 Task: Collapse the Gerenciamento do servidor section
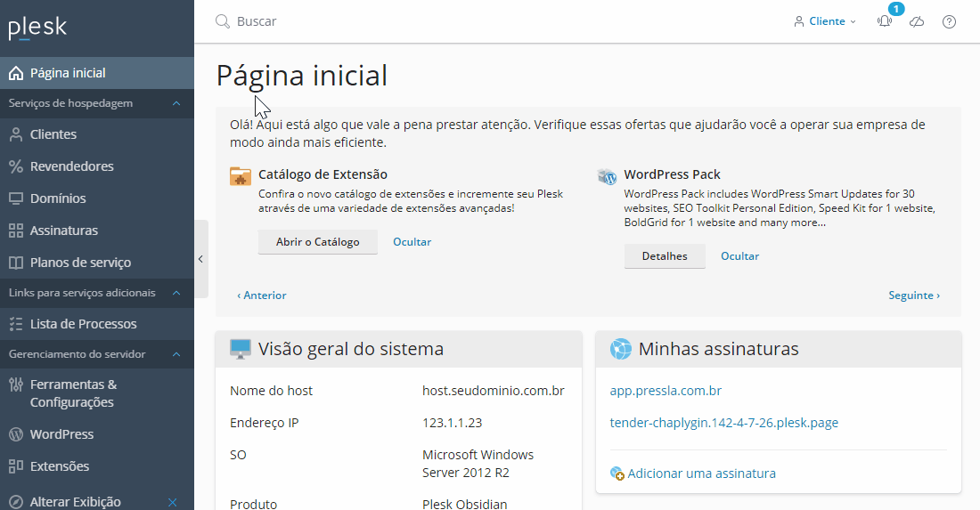176,354
